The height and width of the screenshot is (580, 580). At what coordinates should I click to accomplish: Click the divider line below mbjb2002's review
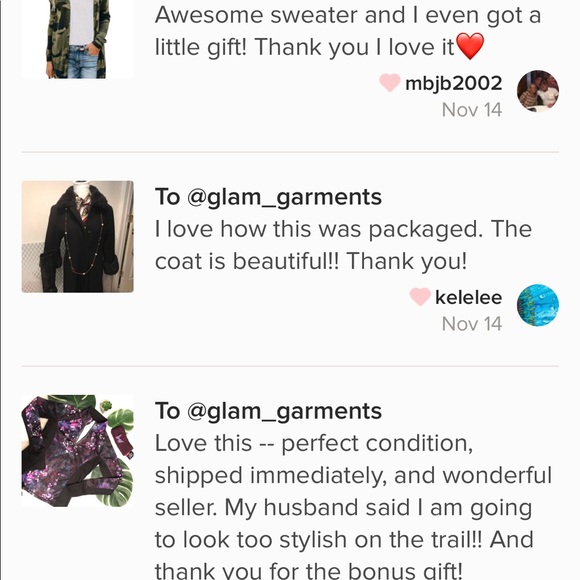[x=290, y=152]
